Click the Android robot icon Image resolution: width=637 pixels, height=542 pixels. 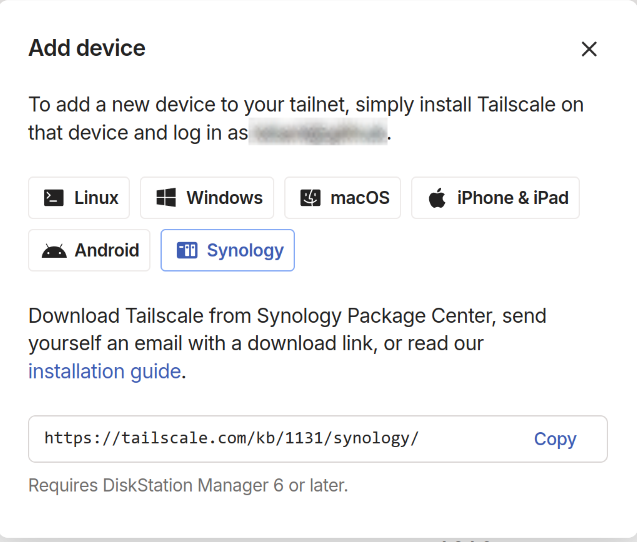click(54, 251)
